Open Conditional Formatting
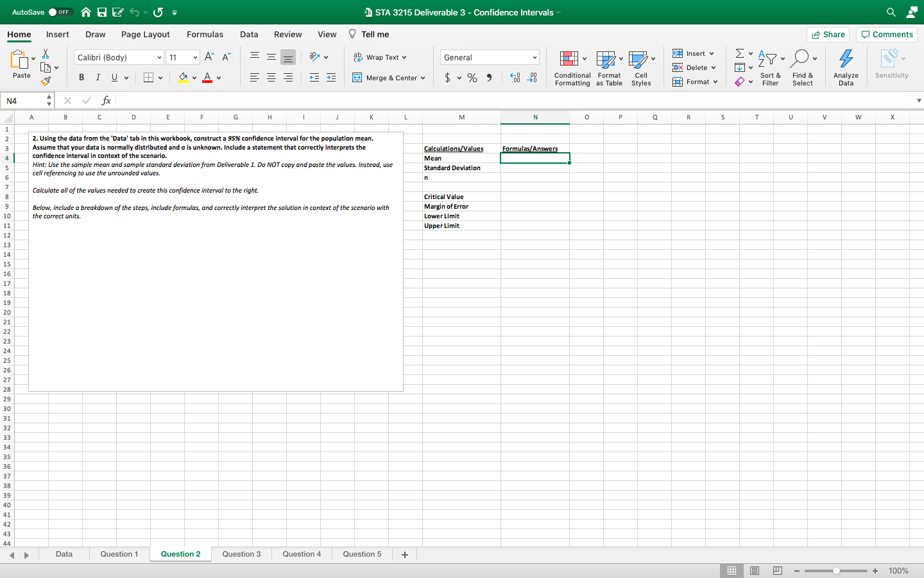This screenshot has height=578, width=924. pyautogui.click(x=572, y=68)
